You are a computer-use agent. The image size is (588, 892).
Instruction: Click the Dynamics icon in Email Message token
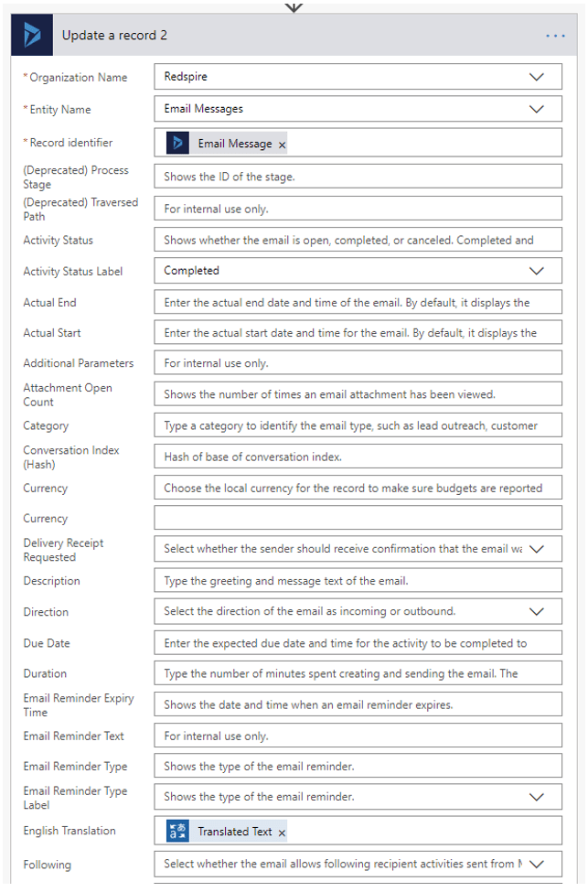point(177,143)
